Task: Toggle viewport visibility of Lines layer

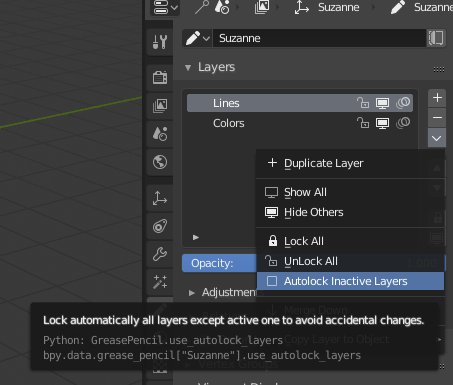Action: [382, 103]
